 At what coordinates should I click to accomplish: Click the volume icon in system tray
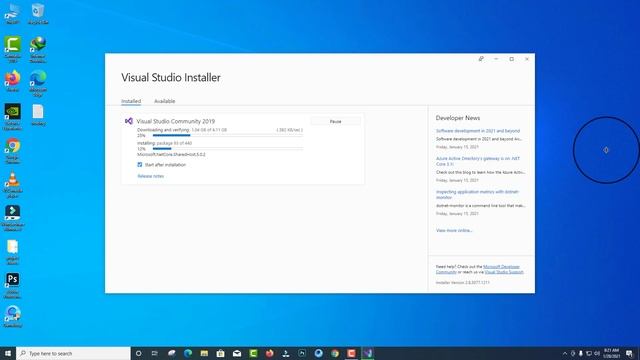[x=597, y=353]
